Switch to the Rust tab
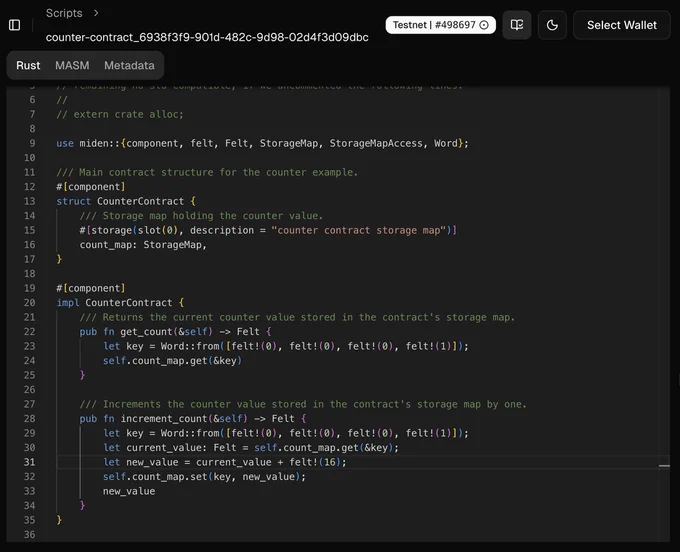 28,65
